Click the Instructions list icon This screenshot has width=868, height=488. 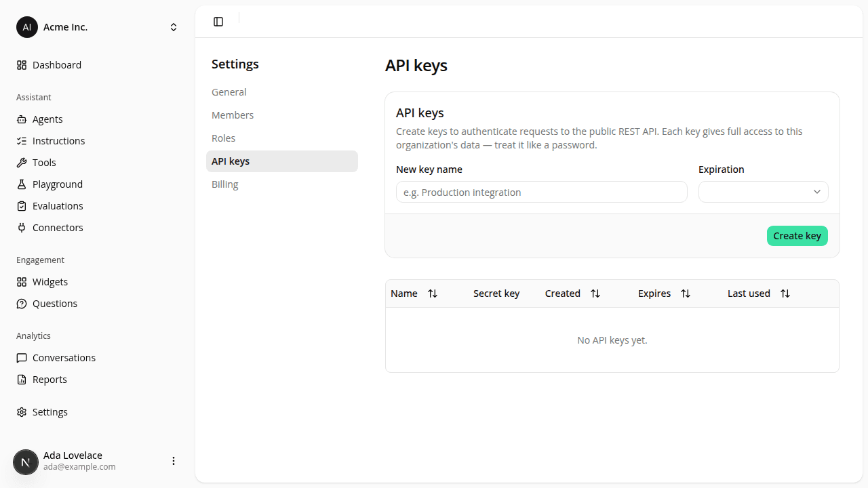22,141
